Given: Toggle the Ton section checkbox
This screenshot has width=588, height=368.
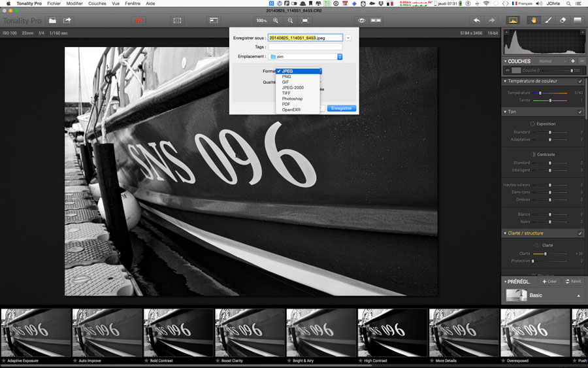Looking at the screenshot, I should click(580, 112).
